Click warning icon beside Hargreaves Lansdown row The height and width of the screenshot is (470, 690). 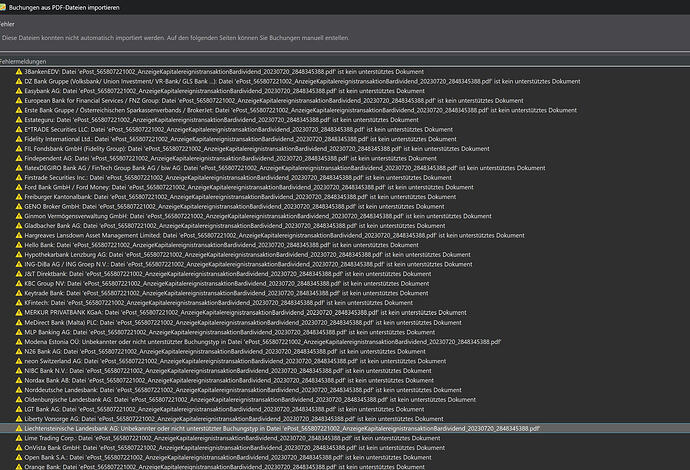coord(18,235)
